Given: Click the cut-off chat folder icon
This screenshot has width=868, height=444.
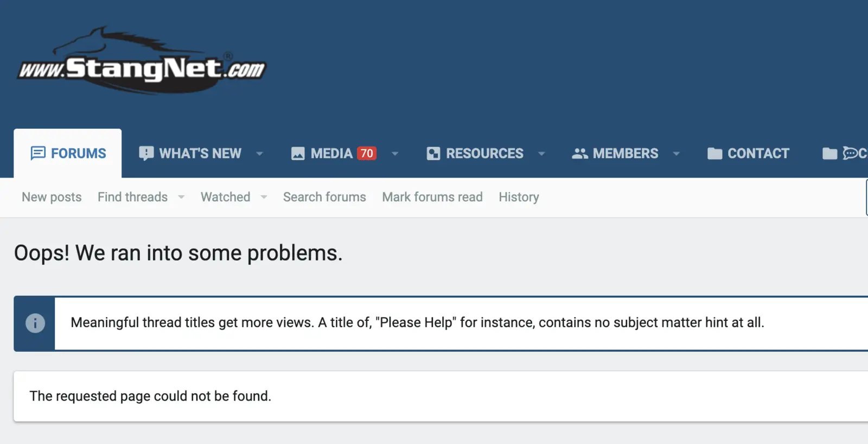Looking at the screenshot, I should (829, 154).
